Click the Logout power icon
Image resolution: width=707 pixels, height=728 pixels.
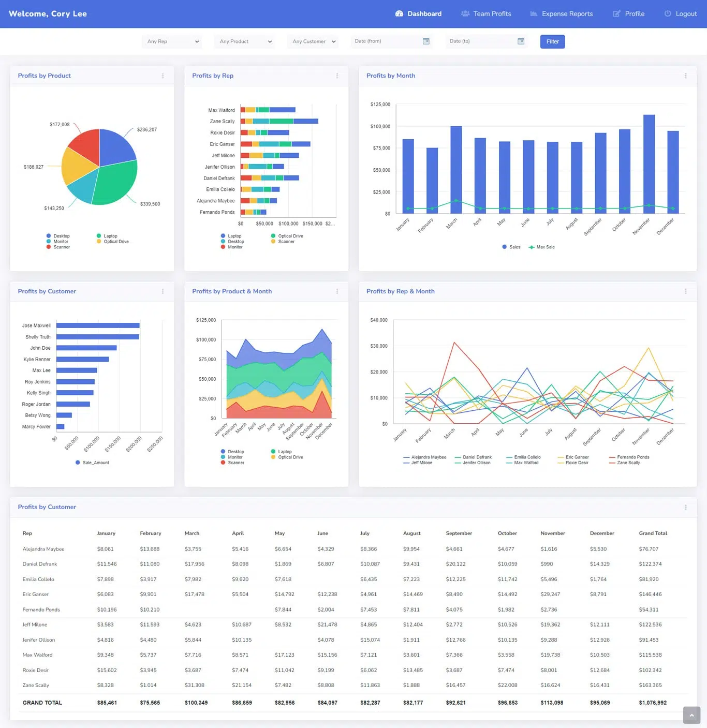[667, 14]
